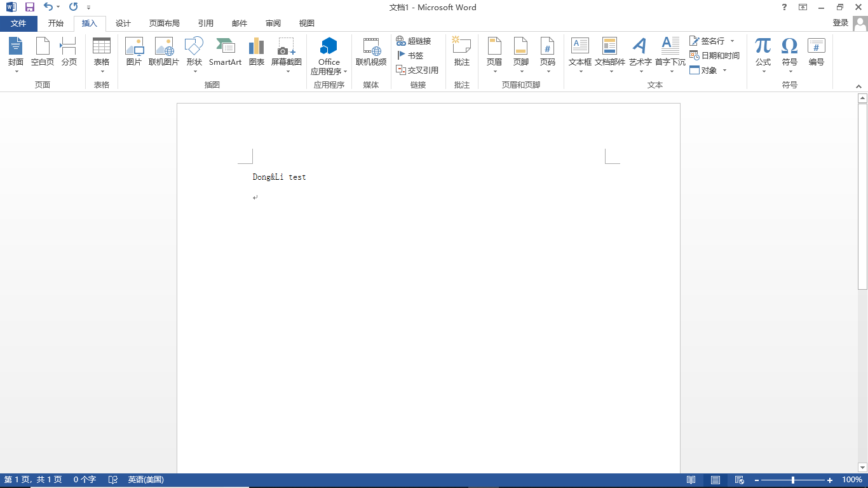Open the symbol (符号) menu
This screenshot has height=488, width=868.
point(790,55)
